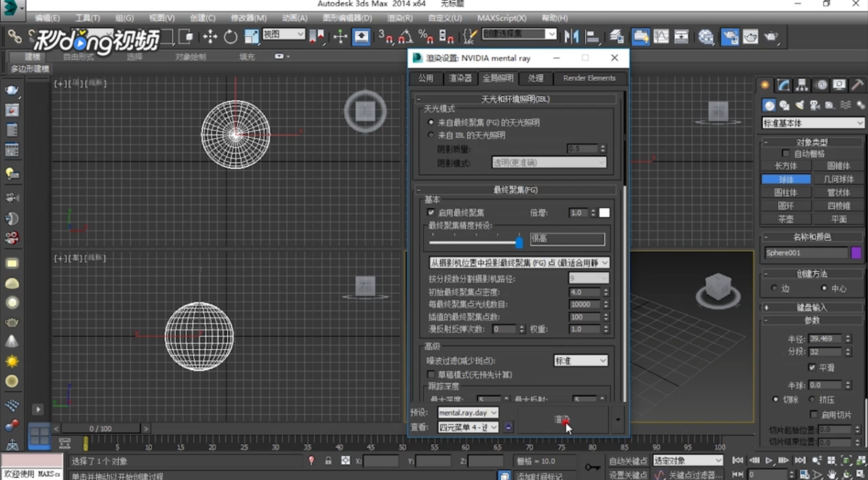Open the render button arrow dropdown
The image size is (868, 480).
618,419
